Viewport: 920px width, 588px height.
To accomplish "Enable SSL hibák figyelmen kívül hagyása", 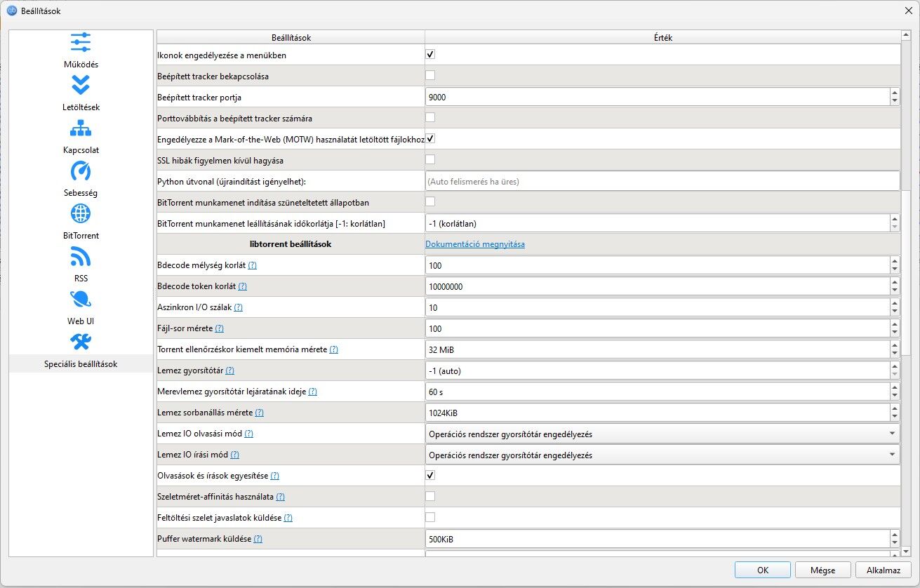I will click(431, 160).
